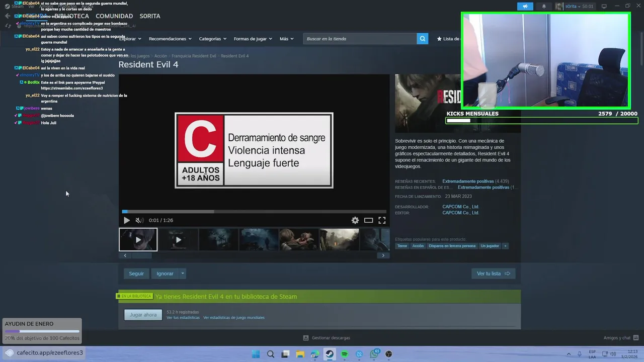Viewport: 644px width, 362px height.
Task: Open dropdown arrow beside Ignorar
Action: point(183,274)
